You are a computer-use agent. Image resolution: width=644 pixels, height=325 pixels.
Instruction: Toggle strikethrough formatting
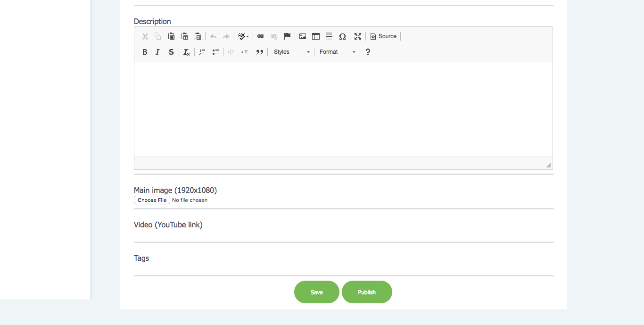click(x=171, y=52)
